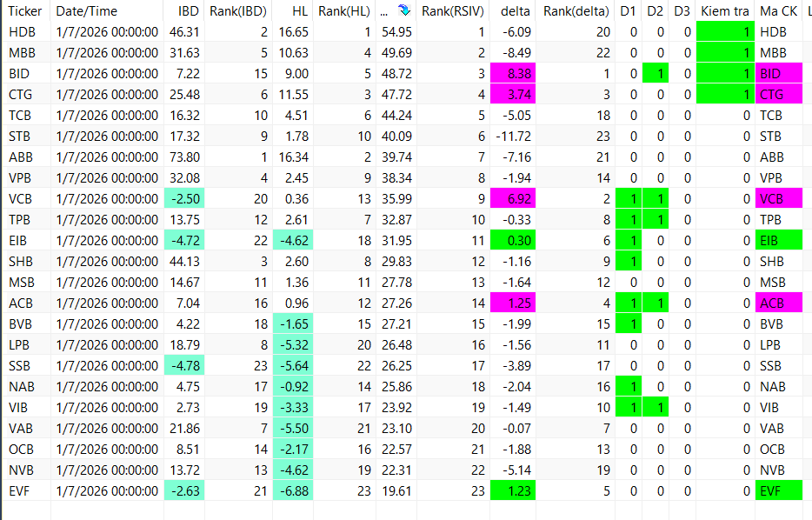Click the D2 column header
812x520 pixels.
656,11
